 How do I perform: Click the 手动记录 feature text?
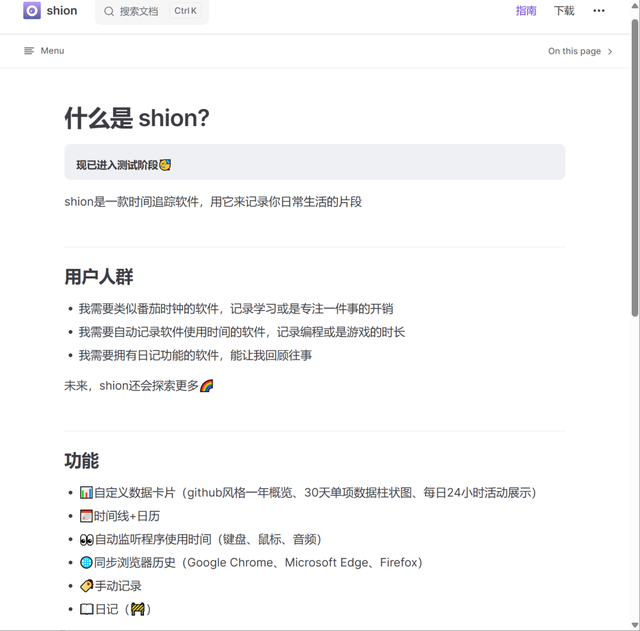[x=118, y=586]
